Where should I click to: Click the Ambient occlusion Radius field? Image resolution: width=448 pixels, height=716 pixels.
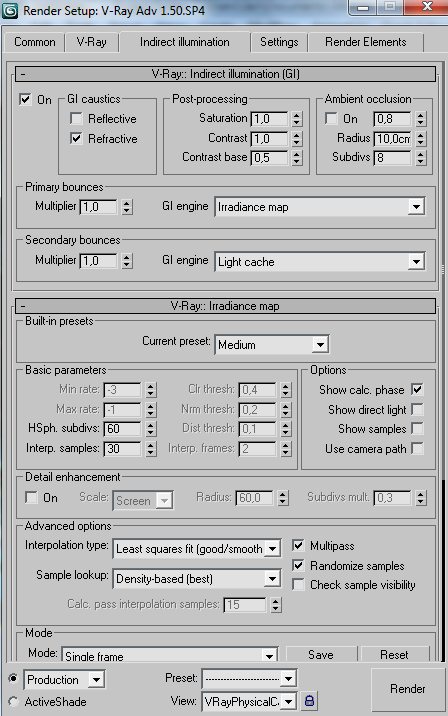click(x=393, y=138)
